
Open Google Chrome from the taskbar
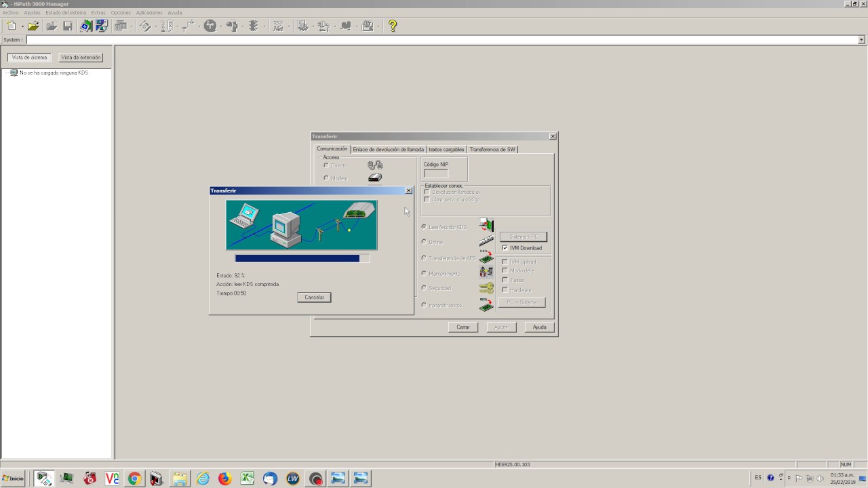click(x=134, y=479)
